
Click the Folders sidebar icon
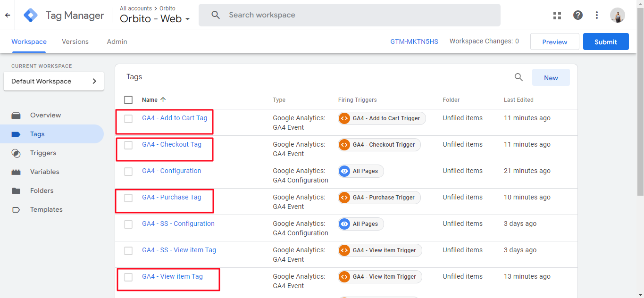(x=16, y=190)
